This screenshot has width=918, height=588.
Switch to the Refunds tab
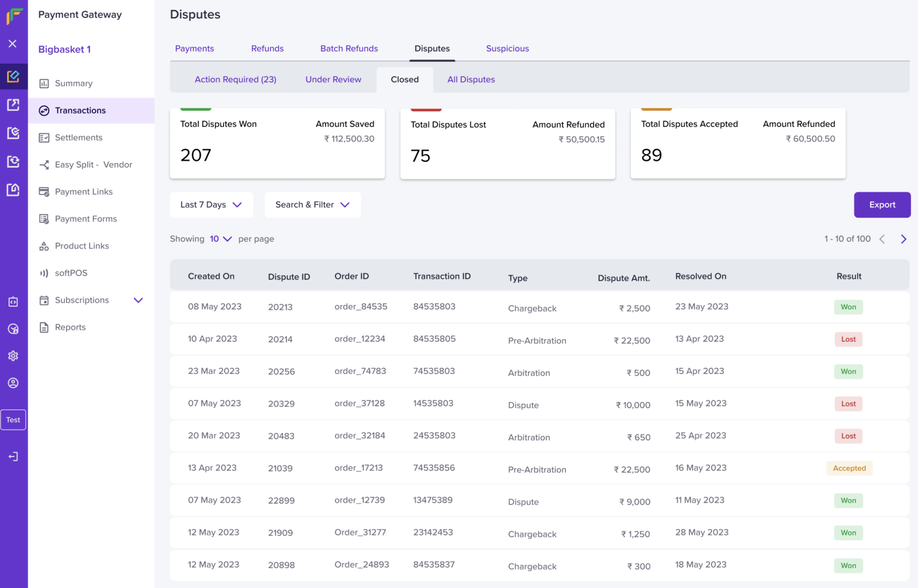tap(267, 49)
